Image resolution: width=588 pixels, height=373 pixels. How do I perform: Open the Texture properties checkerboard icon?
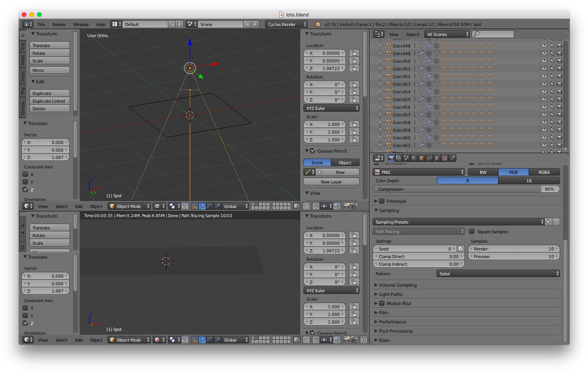point(445,158)
